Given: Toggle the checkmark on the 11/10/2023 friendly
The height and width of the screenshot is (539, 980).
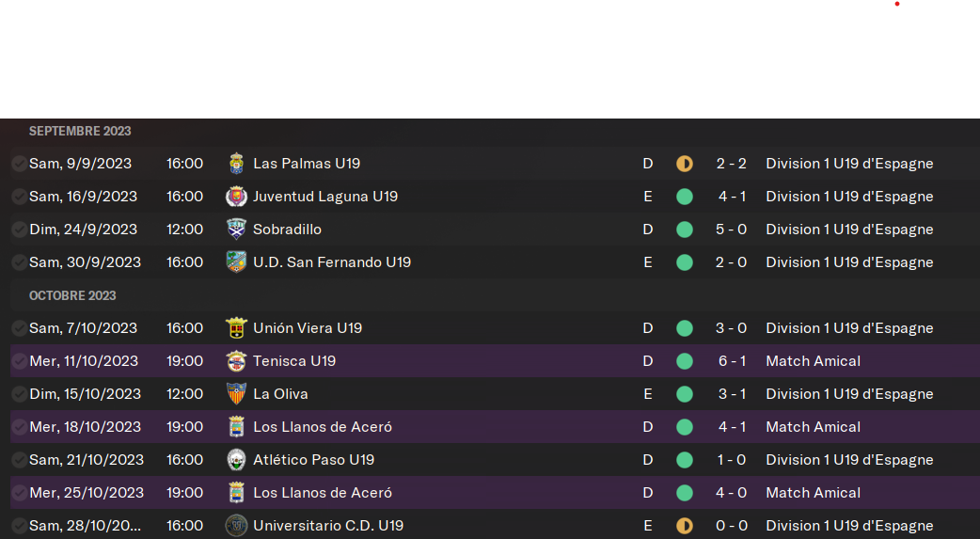Looking at the screenshot, I should coord(20,361).
